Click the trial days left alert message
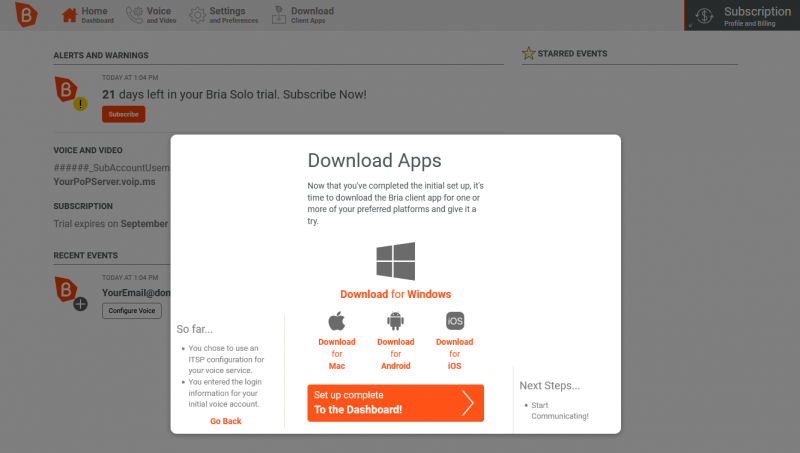The height and width of the screenshot is (453, 800). (234, 94)
